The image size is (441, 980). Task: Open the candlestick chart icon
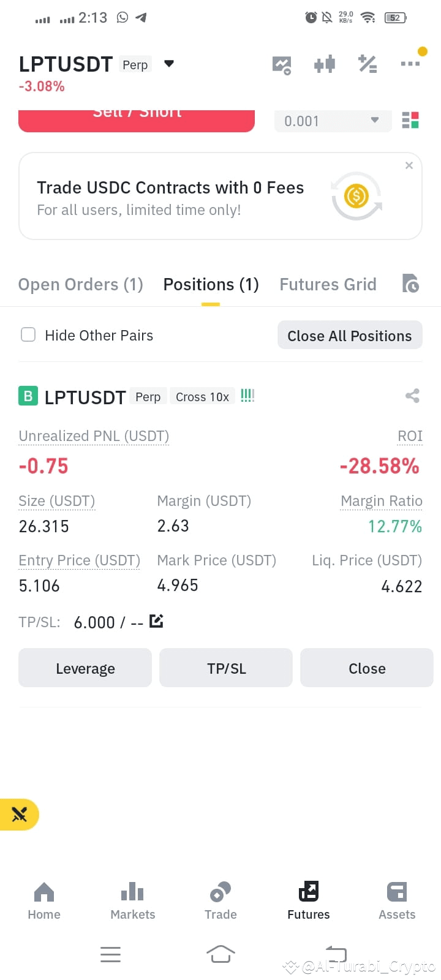[325, 64]
